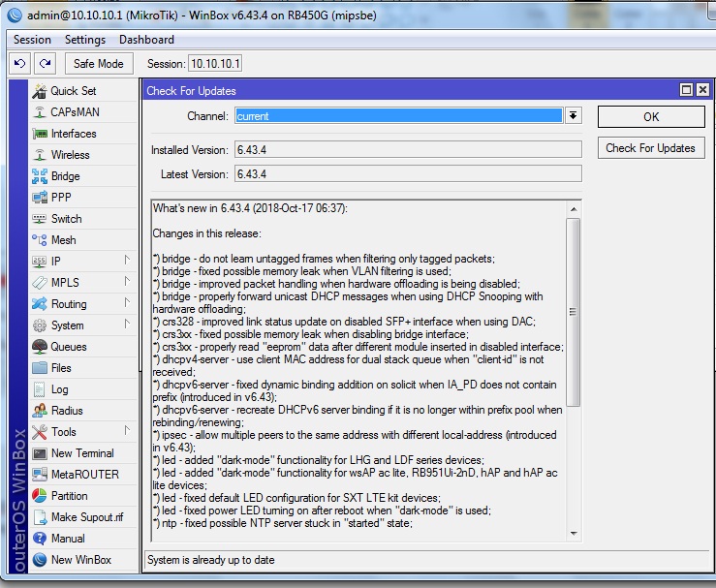Click the status text 'System is already up to date'
The image size is (716, 588).
(x=210, y=560)
